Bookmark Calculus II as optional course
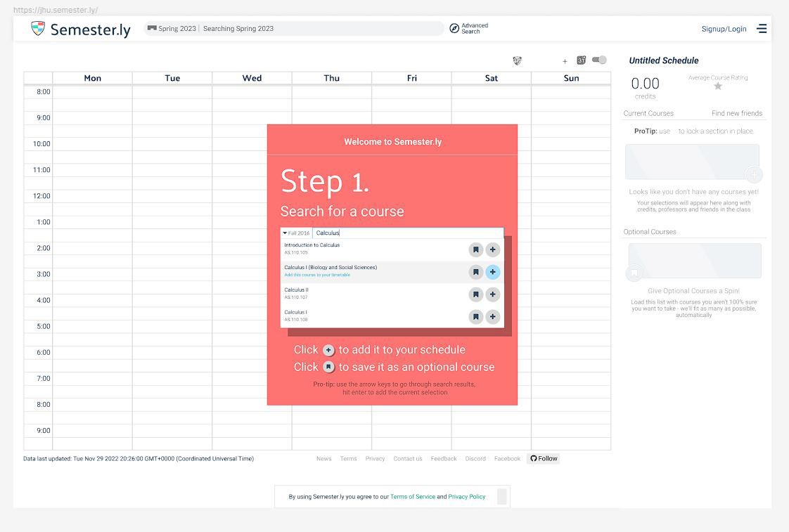789x532 pixels. click(x=475, y=294)
